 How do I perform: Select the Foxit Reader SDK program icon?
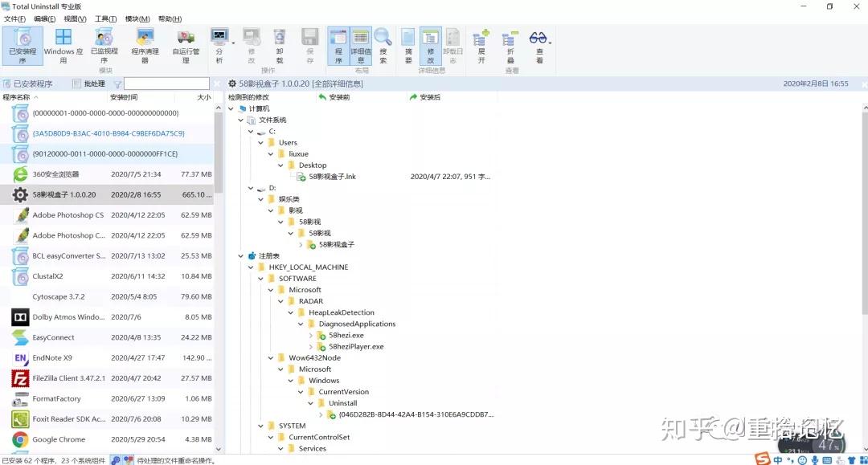click(20, 419)
